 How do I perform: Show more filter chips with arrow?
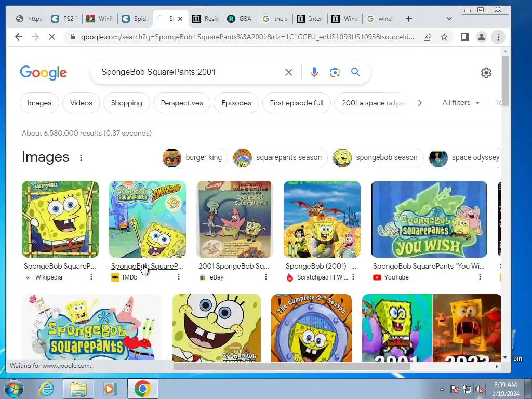(x=420, y=103)
